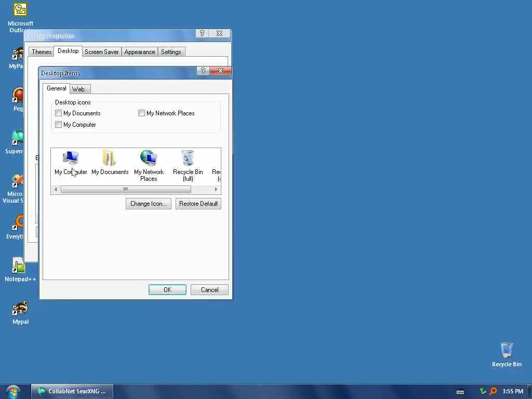The width and height of the screenshot is (532, 399).
Task: Click the Cancel button in Desktop Items
Action: click(209, 290)
